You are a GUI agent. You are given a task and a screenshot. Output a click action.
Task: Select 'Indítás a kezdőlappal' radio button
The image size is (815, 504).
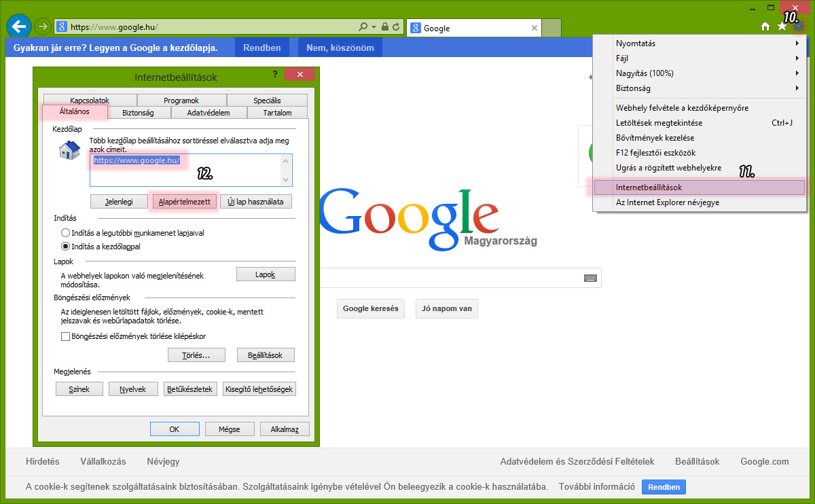(66, 247)
